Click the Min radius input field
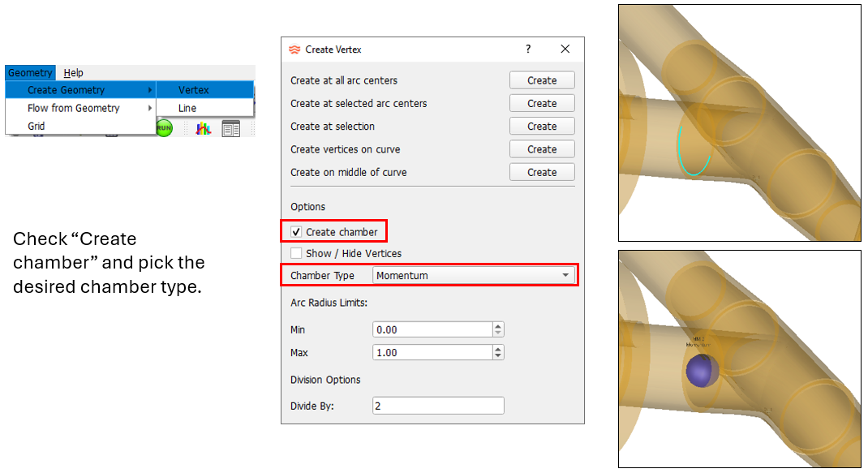This screenshot has width=868, height=473. [x=432, y=329]
